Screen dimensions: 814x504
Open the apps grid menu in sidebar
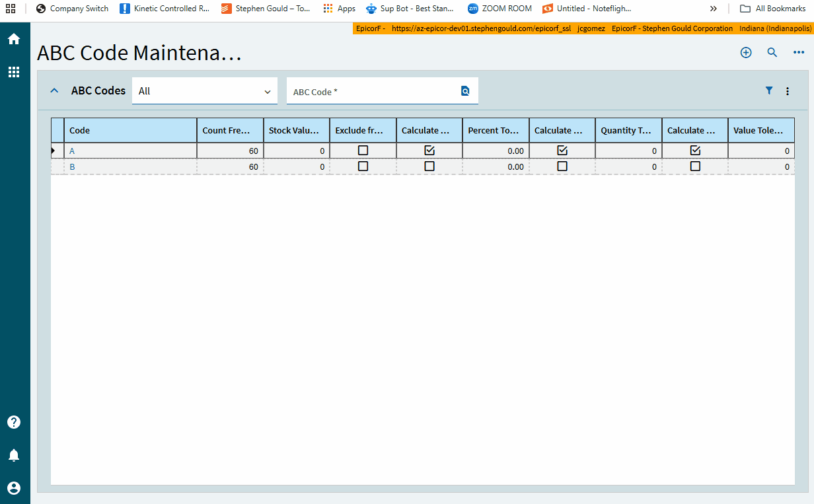point(14,72)
